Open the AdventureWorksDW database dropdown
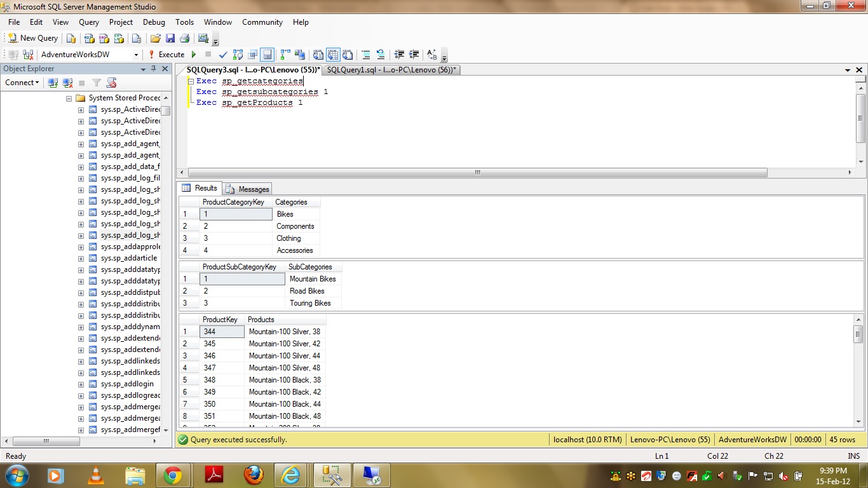 point(136,55)
